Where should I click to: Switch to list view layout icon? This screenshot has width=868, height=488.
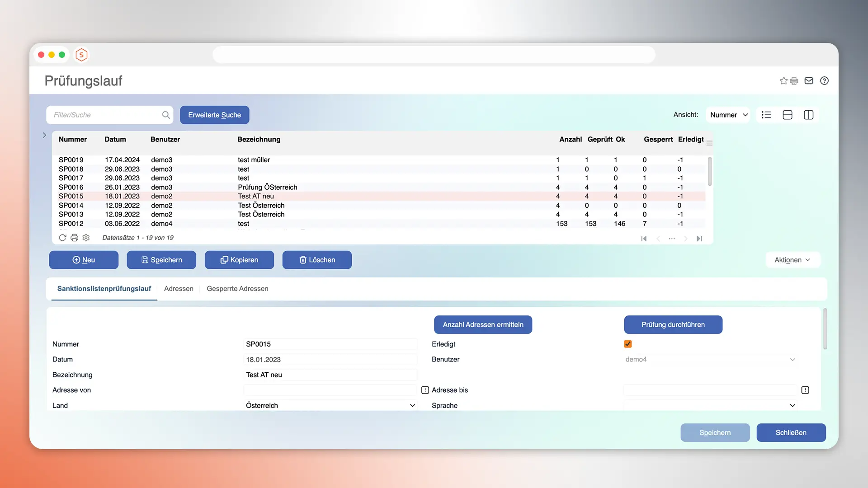[766, 115]
